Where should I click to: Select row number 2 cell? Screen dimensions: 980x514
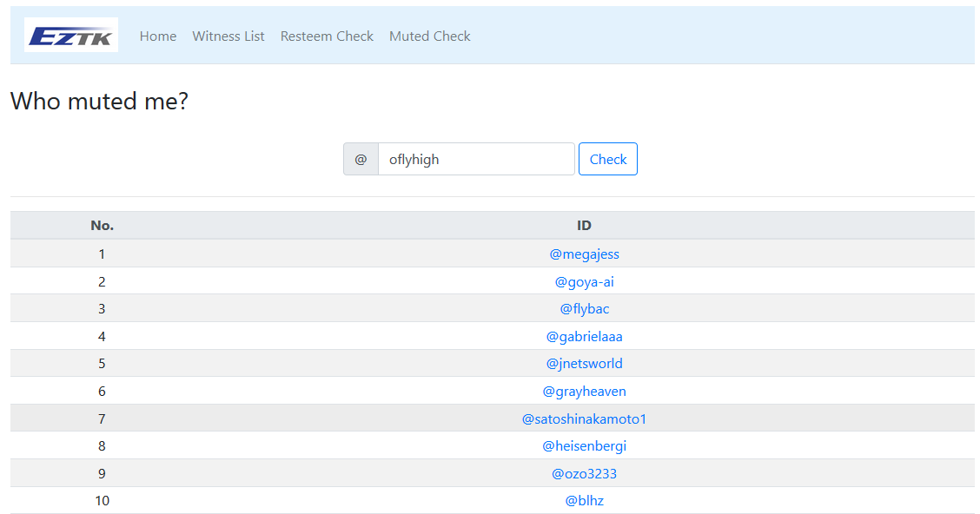click(x=102, y=281)
